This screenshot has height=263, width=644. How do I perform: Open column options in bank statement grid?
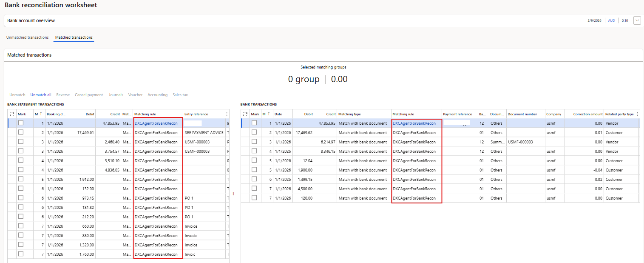(x=227, y=114)
